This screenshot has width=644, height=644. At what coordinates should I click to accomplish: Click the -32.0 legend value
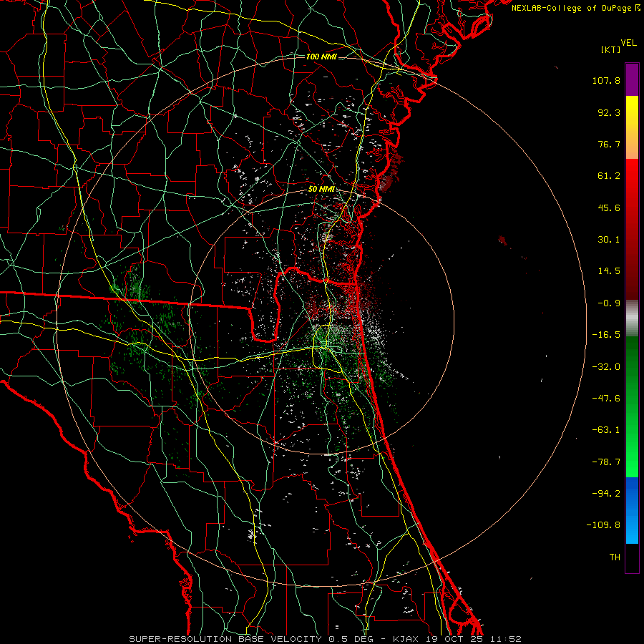(606, 367)
